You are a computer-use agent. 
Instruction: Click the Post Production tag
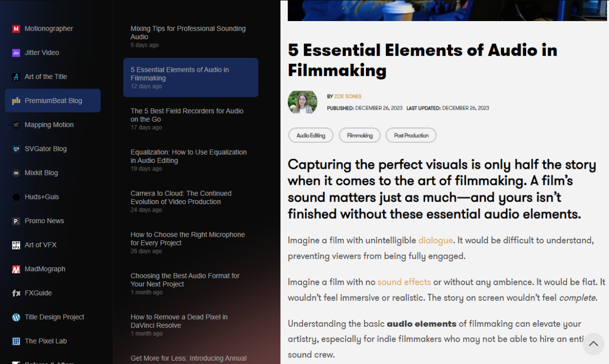(411, 136)
